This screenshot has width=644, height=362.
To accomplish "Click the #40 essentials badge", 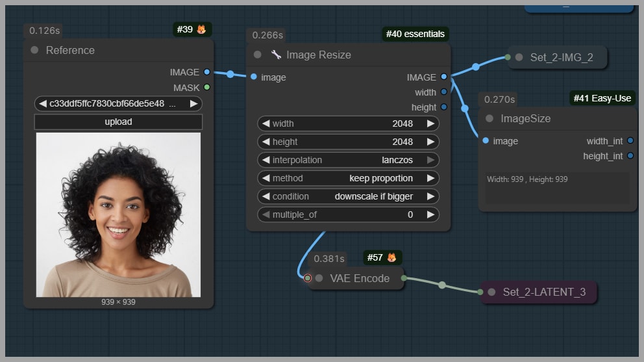I will [x=415, y=34].
